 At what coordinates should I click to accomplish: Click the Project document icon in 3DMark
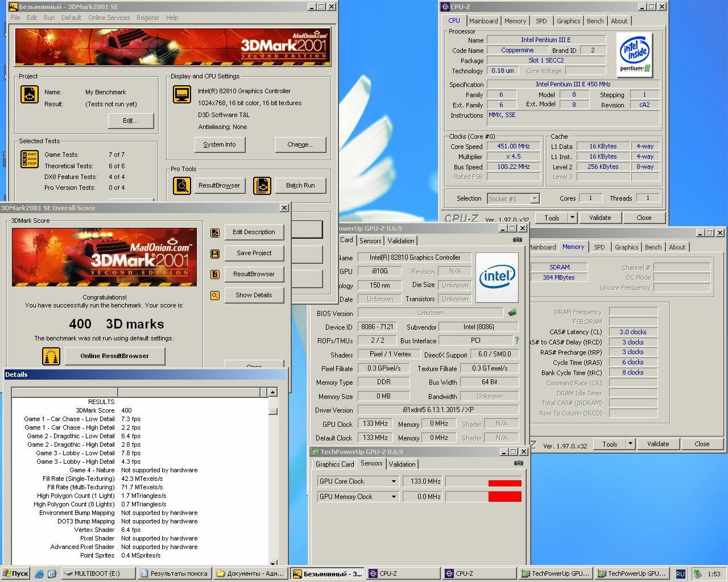(30, 94)
